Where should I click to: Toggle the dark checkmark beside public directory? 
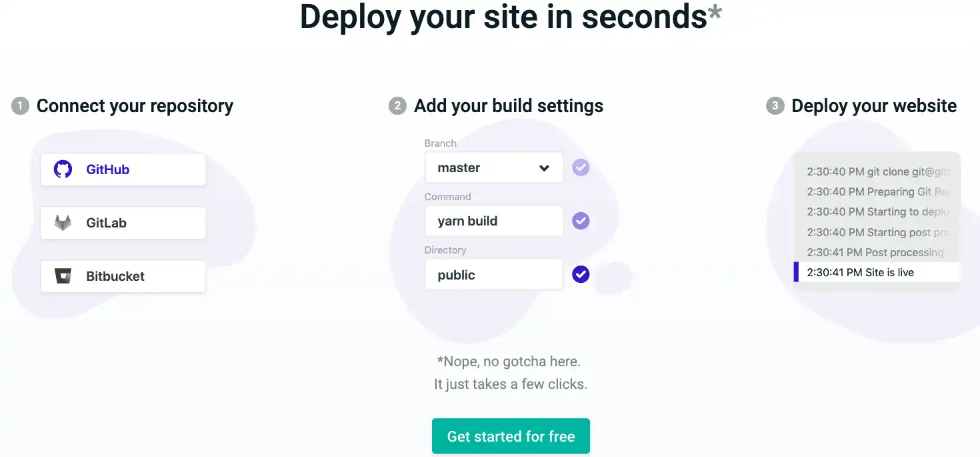(x=581, y=274)
